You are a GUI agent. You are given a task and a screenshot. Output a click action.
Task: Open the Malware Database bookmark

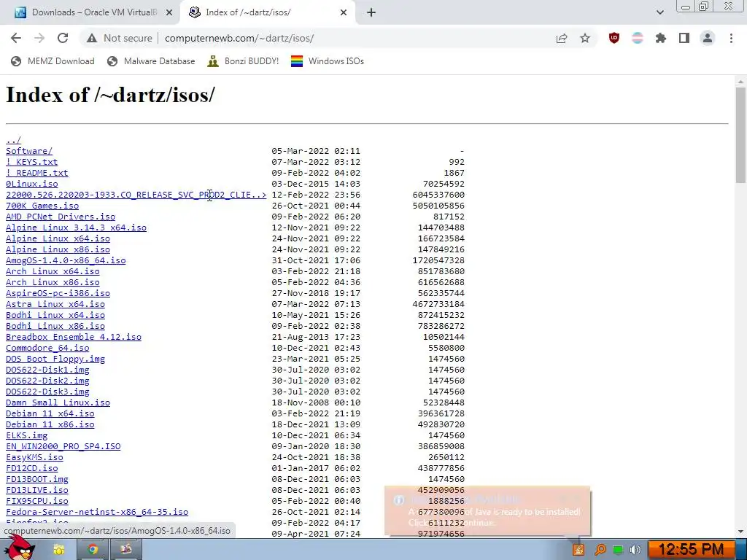click(x=152, y=61)
